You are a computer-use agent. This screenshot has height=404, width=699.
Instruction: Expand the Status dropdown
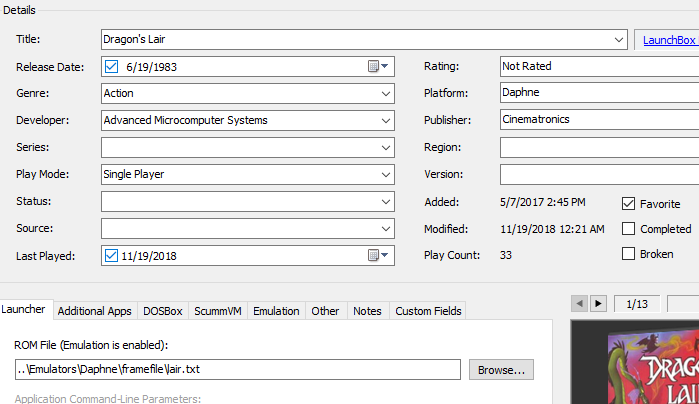click(386, 202)
